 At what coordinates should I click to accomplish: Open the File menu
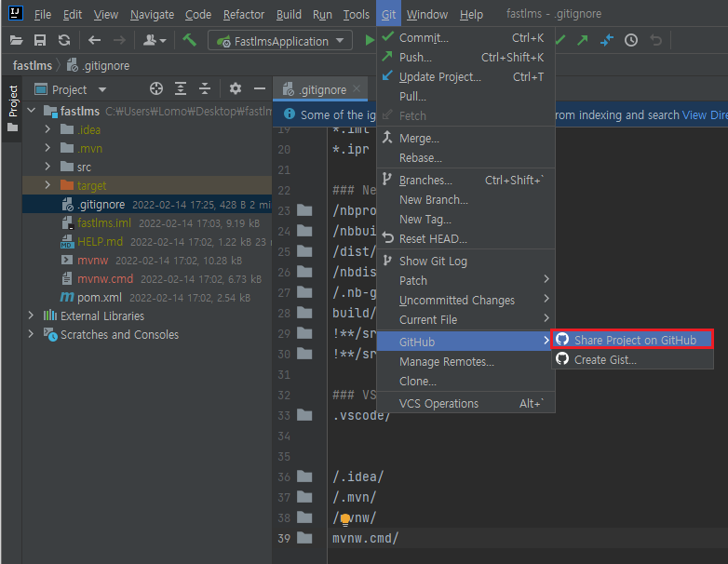pyautogui.click(x=43, y=15)
